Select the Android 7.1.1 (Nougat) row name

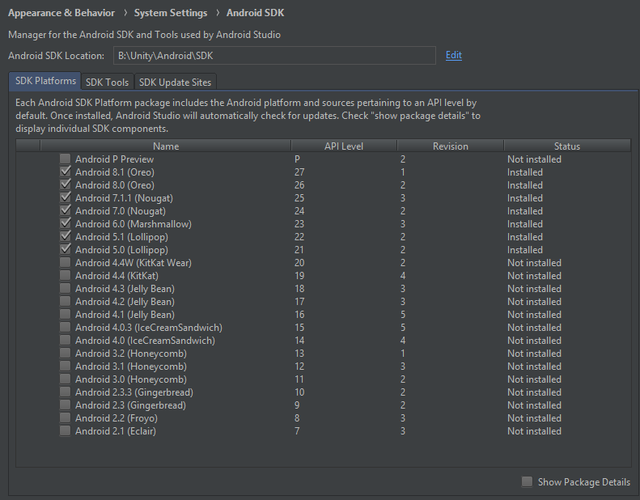(124, 198)
